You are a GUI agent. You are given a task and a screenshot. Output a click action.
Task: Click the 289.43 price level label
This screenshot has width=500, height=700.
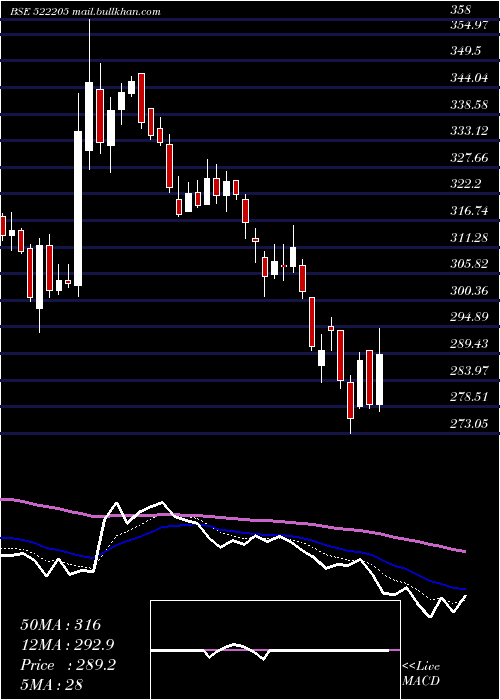click(469, 344)
